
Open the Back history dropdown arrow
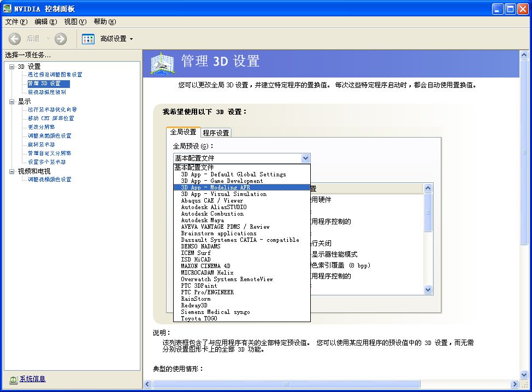coord(48,39)
